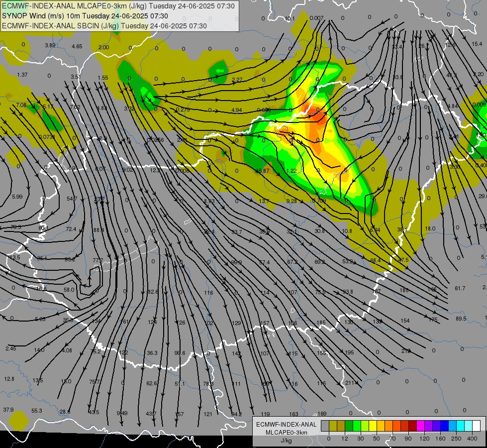Click the map value 195
487x448 pixels.
pos(349,352)
